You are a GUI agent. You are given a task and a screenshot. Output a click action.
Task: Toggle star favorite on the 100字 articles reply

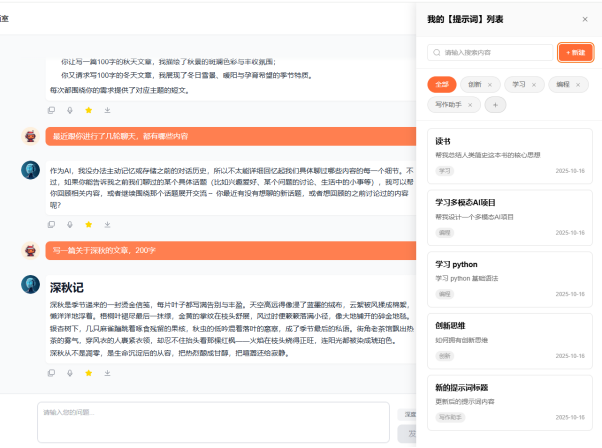click(x=89, y=110)
